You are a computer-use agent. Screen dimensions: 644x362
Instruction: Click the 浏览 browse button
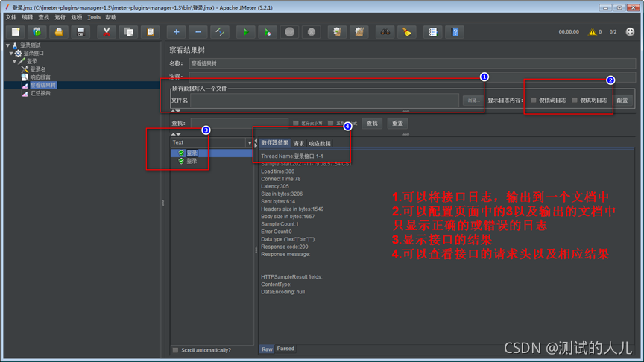point(473,101)
